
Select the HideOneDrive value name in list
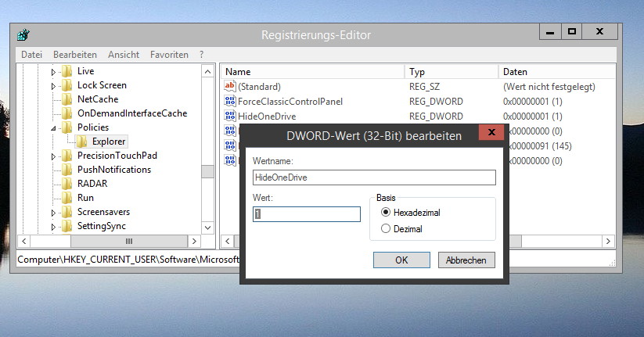click(x=267, y=117)
